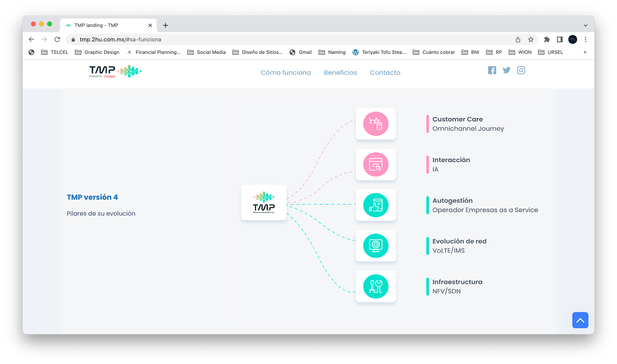Click the Autogestión teal icon card
This screenshot has height=364, width=617.
(376, 205)
